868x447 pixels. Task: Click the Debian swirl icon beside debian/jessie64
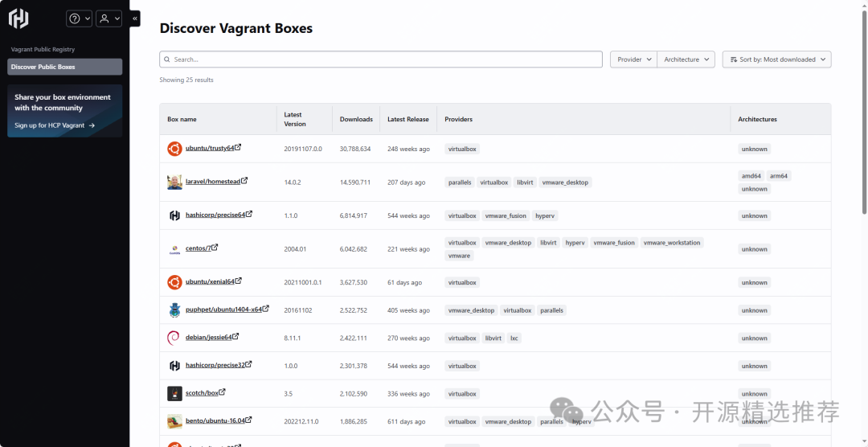click(x=174, y=338)
